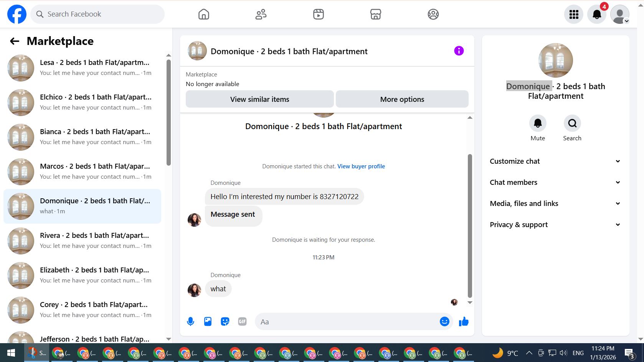Expand Media, files and links section
The width and height of the screenshot is (644, 362).
click(x=555, y=204)
